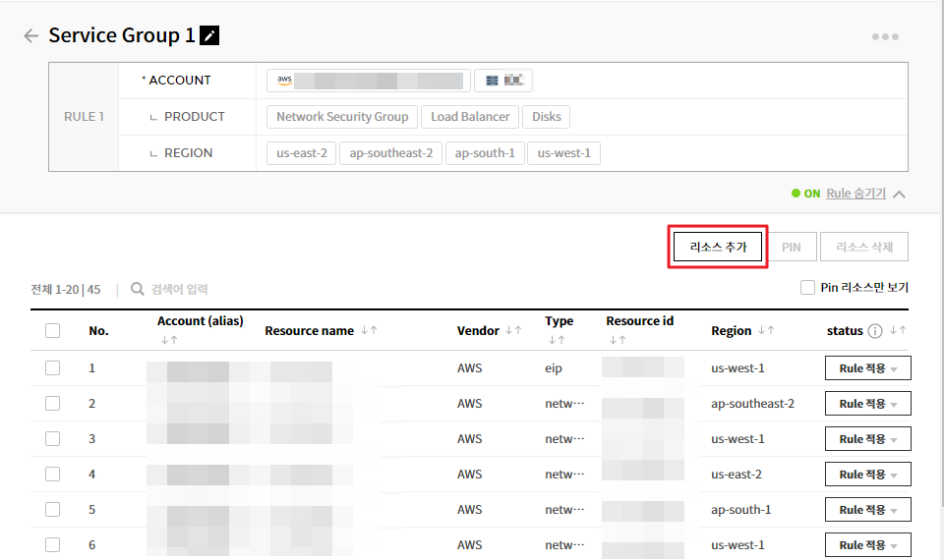This screenshot has height=560, width=944.
Task: Click the pencil edit icon next to title
Action: click(209, 36)
